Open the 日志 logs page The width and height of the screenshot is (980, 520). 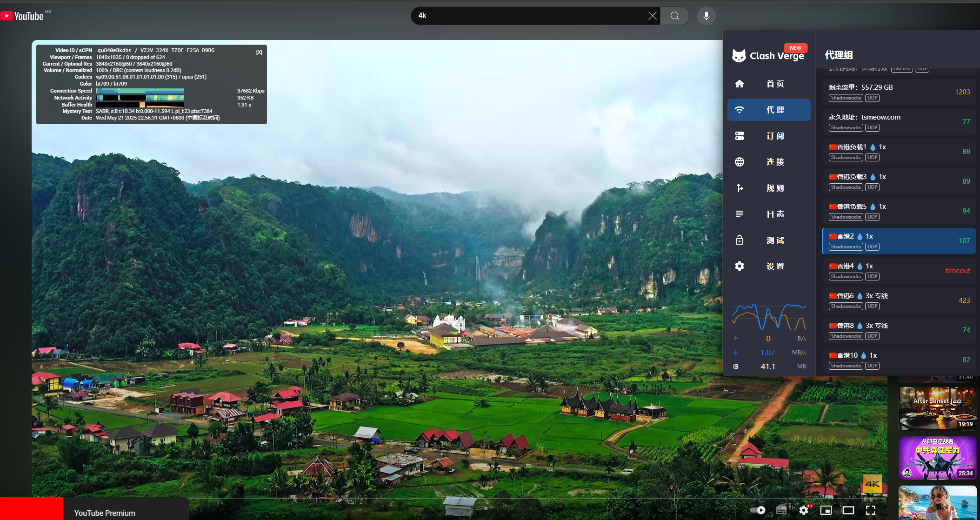point(768,214)
